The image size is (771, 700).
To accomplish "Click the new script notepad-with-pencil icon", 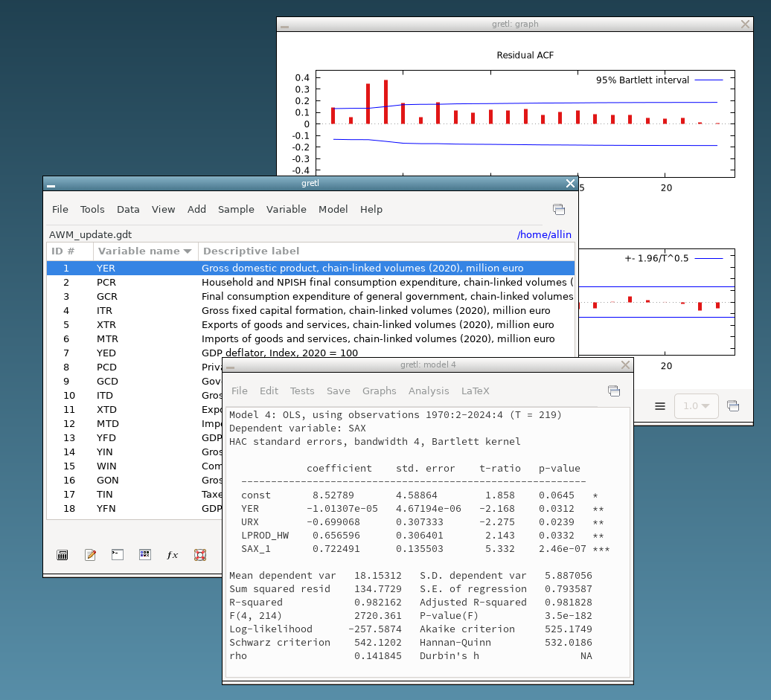I will (x=90, y=555).
